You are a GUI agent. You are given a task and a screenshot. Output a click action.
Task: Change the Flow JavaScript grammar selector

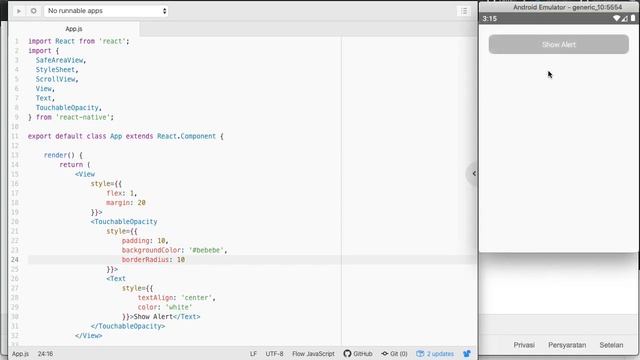(x=313, y=354)
